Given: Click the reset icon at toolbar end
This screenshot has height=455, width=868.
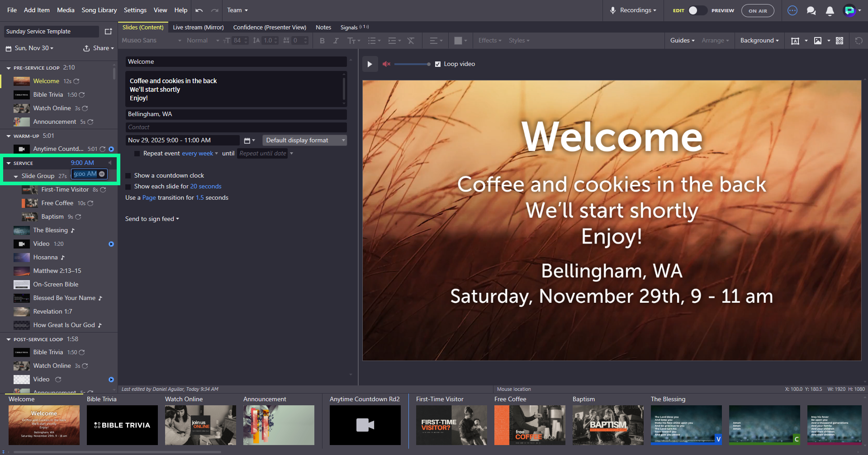Looking at the screenshot, I should pos(859,41).
